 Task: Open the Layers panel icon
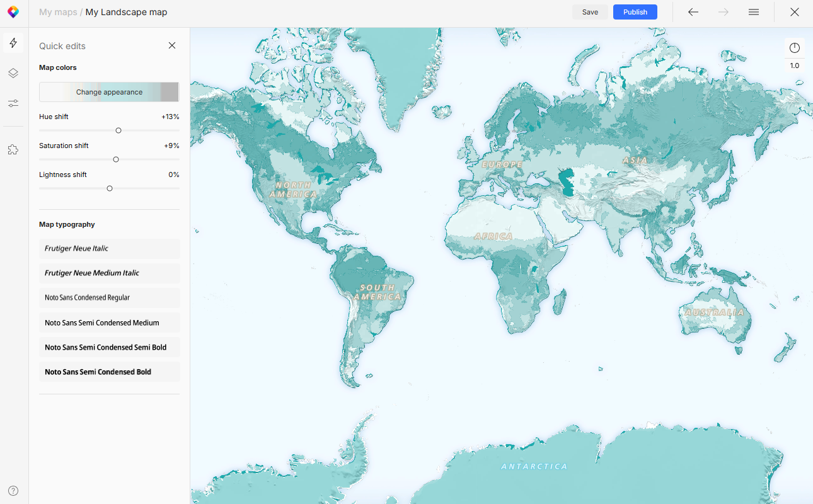pos(13,73)
